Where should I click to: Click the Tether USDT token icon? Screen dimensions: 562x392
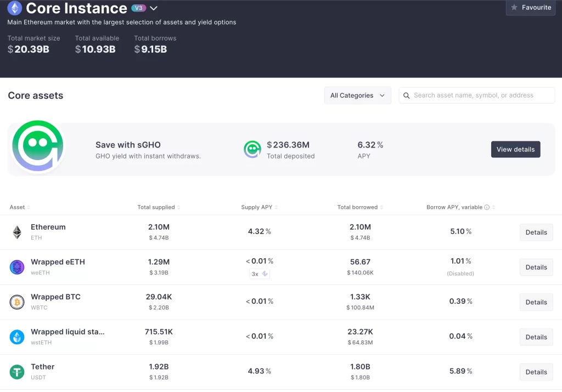pyautogui.click(x=17, y=372)
